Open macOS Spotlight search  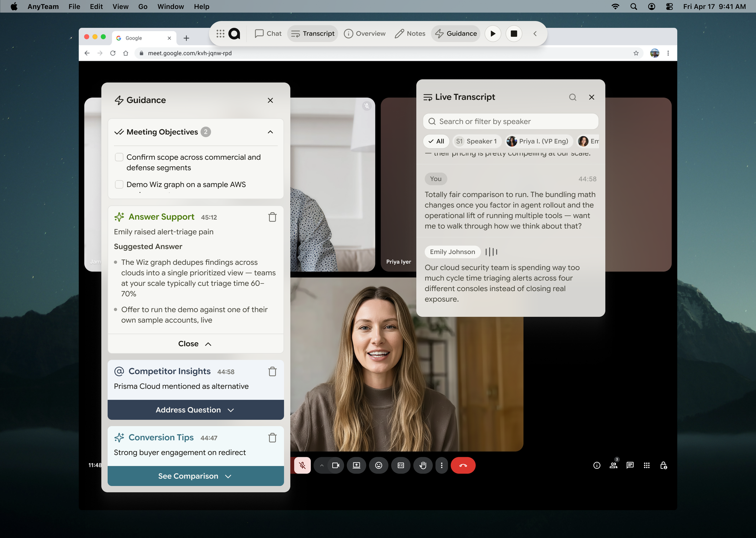[633, 6]
